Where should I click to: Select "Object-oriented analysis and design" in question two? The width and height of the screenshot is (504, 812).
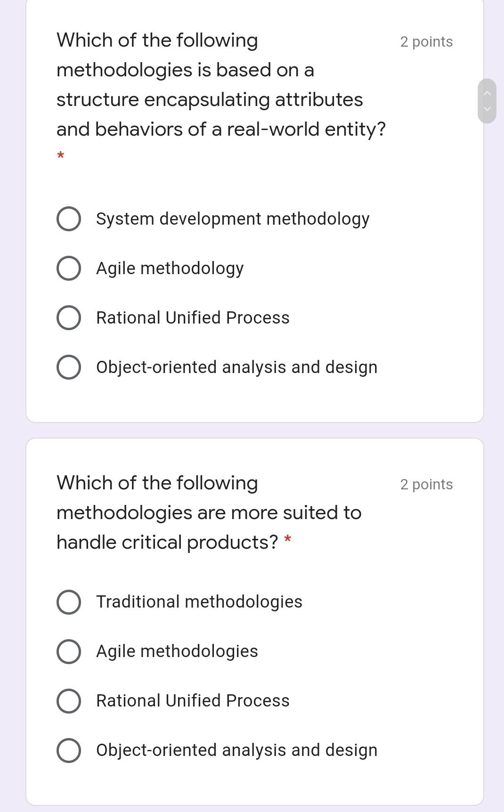68,750
